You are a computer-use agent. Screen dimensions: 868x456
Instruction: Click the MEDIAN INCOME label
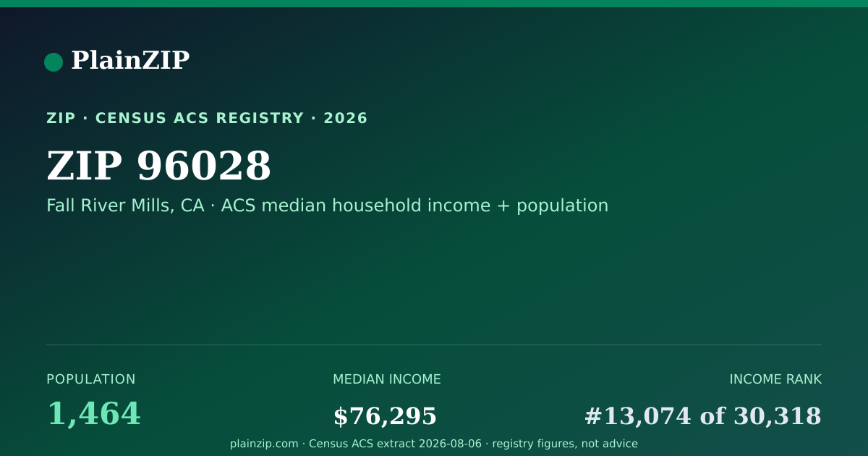[x=387, y=379]
